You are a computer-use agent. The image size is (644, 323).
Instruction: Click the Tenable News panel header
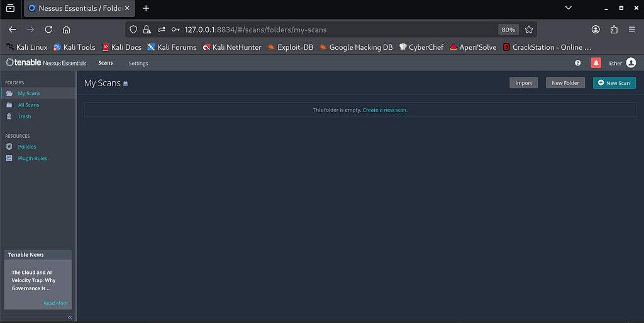(x=38, y=255)
